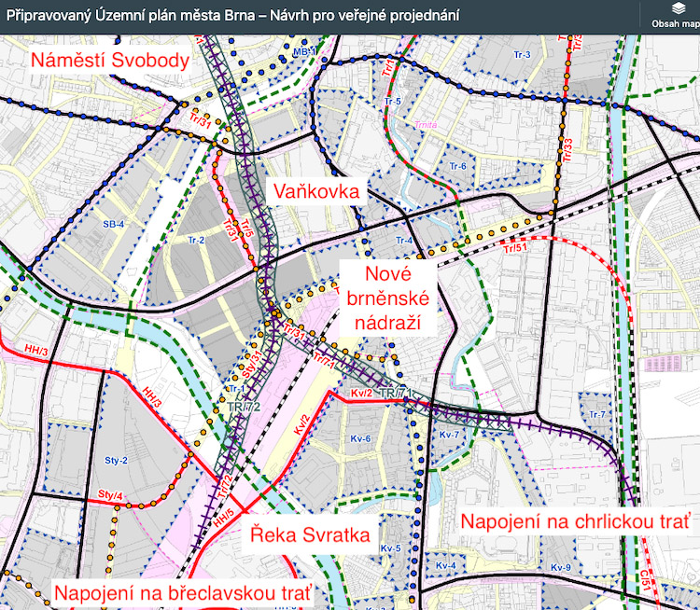
Task: Click the Tr-3 zone label
Action: (522, 55)
